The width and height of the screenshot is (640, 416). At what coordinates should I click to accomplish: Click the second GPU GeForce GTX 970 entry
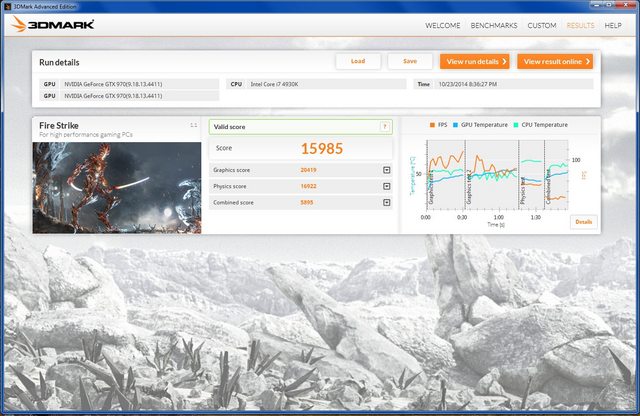129,96
